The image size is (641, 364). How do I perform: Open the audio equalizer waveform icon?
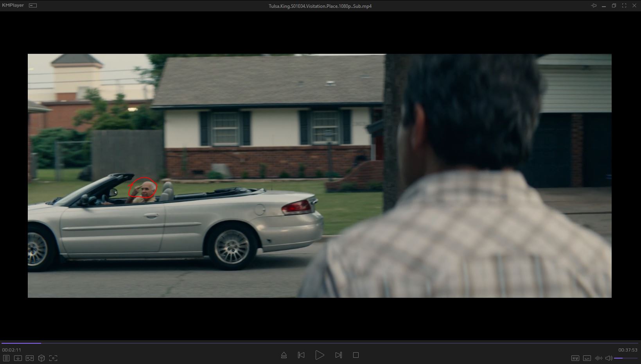pos(598,358)
